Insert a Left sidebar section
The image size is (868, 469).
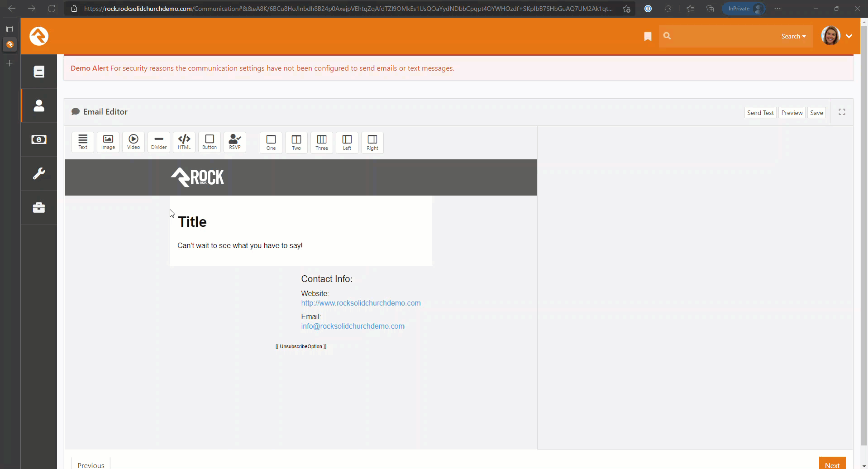pyautogui.click(x=347, y=143)
